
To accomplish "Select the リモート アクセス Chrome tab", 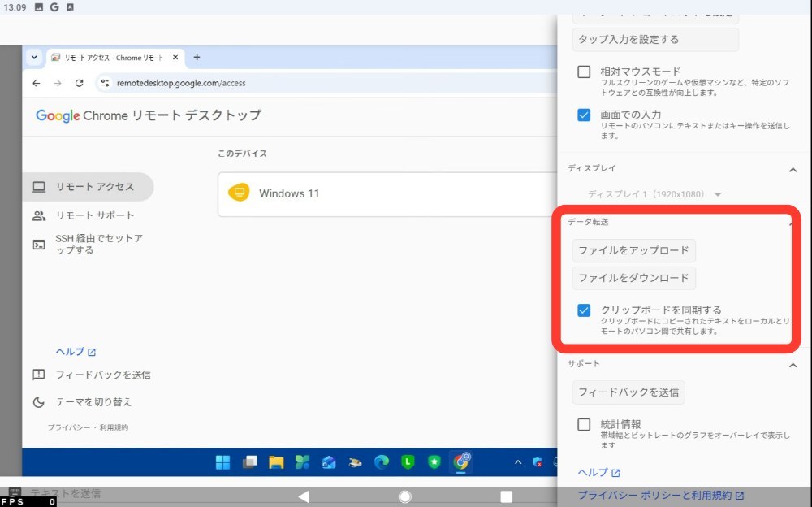I will click(115, 58).
